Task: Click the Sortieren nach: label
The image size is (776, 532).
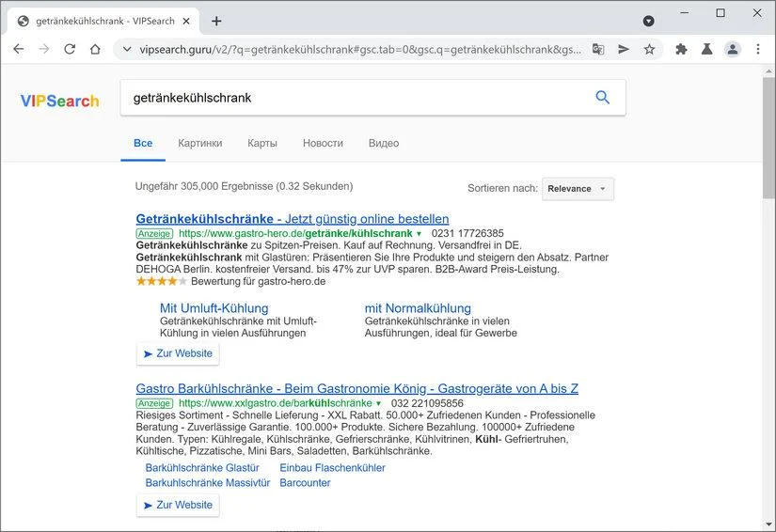Action: click(x=502, y=188)
